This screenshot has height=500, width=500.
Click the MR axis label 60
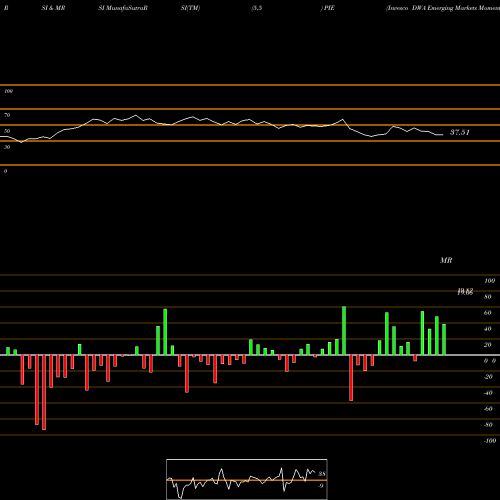point(488,313)
